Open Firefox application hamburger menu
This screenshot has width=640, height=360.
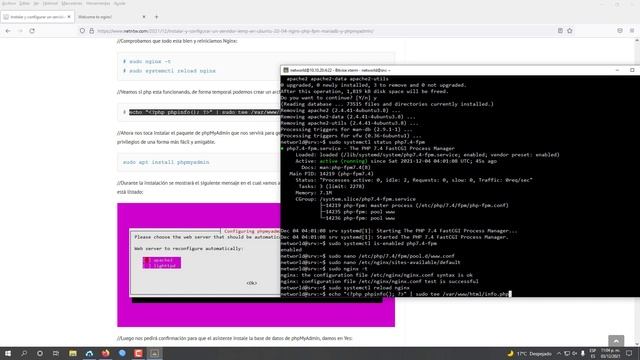pyautogui.click(x=632, y=31)
